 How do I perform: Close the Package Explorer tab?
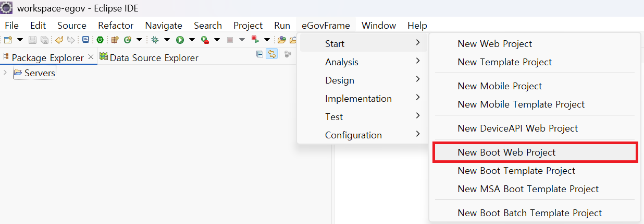pos(91,56)
